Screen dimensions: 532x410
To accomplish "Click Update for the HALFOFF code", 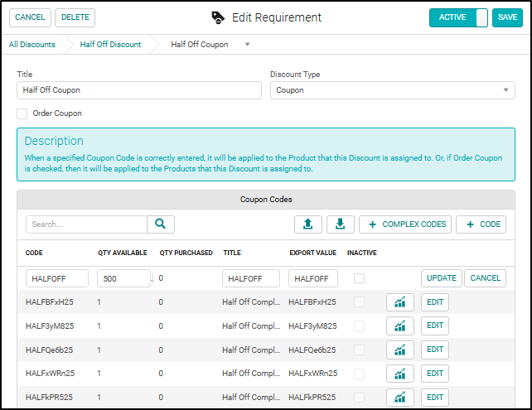I will (442, 278).
